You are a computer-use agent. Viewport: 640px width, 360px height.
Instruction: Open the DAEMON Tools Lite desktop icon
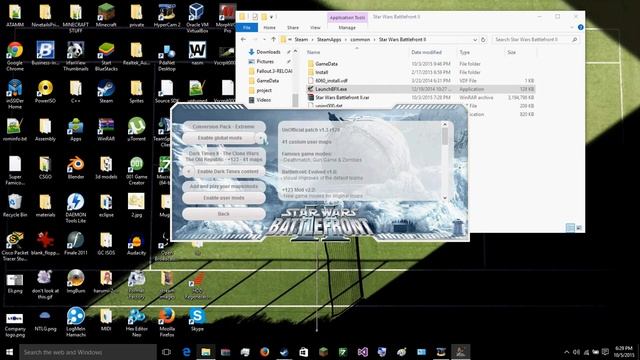pos(76,208)
